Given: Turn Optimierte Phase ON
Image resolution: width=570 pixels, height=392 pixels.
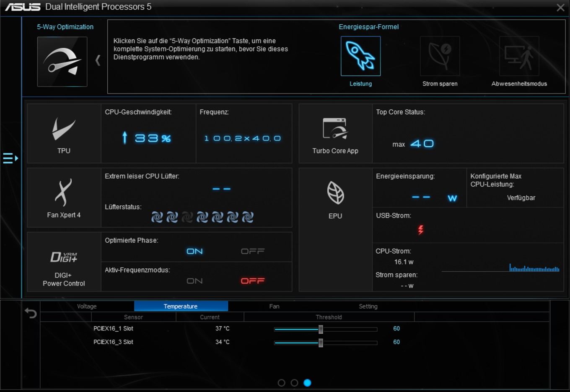Looking at the screenshot, I should 194,251.
